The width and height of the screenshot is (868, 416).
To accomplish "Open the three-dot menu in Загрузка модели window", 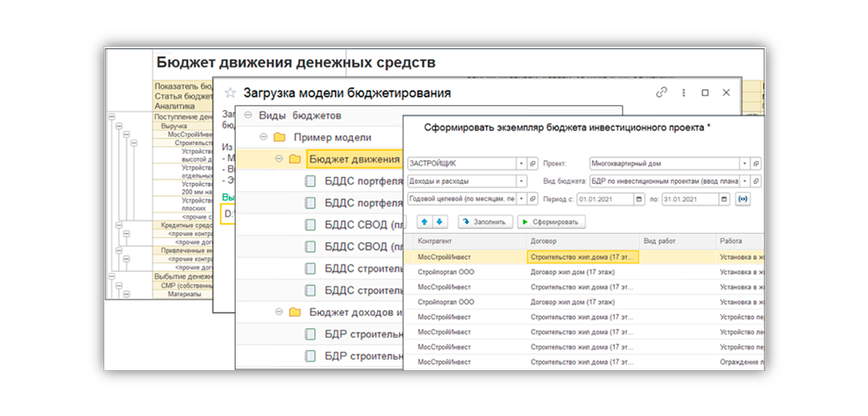I will [684, 93].
